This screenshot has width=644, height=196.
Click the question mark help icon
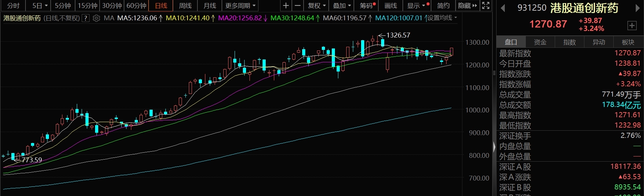(86, 18)
